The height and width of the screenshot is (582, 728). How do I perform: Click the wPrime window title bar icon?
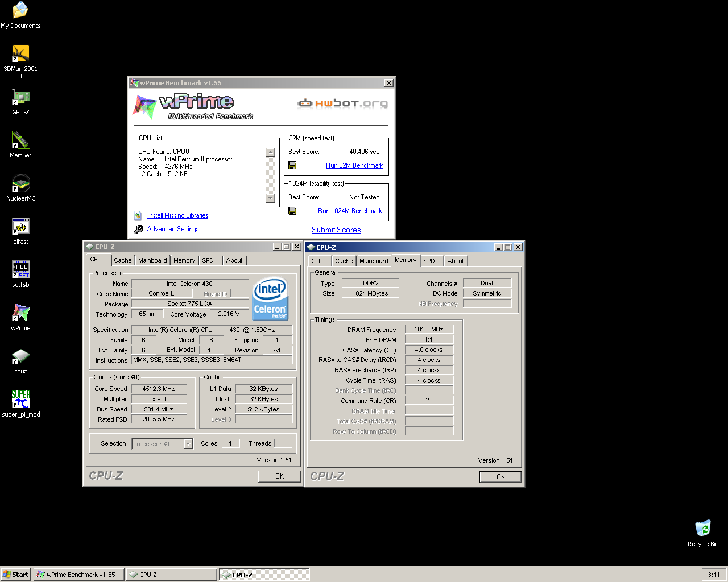click(x=135, y=83)
